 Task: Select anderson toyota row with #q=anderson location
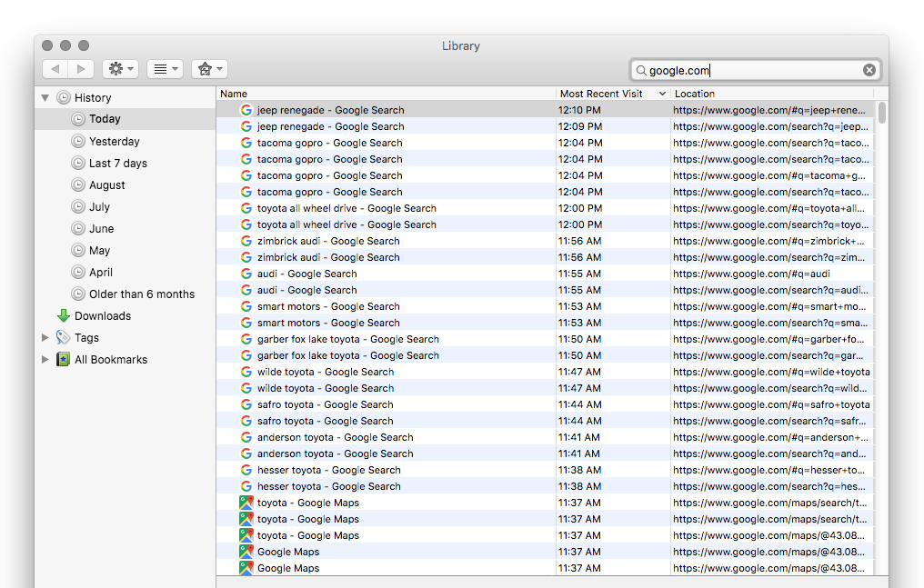click(545, 437)
